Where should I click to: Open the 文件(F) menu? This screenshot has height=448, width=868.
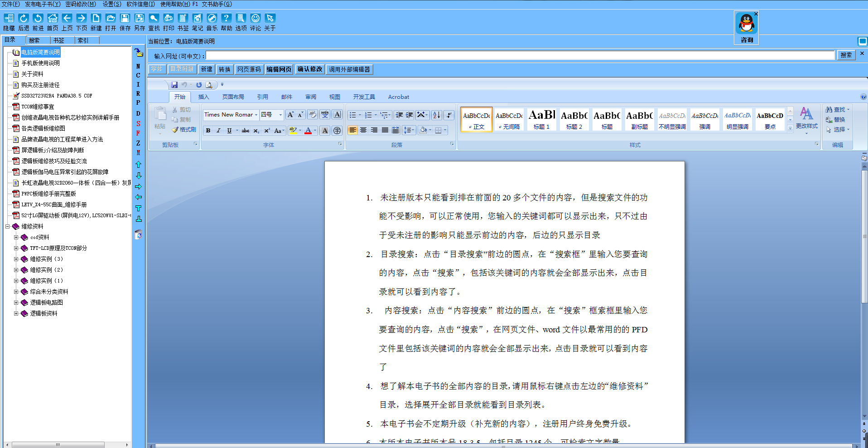pos(11,4)
